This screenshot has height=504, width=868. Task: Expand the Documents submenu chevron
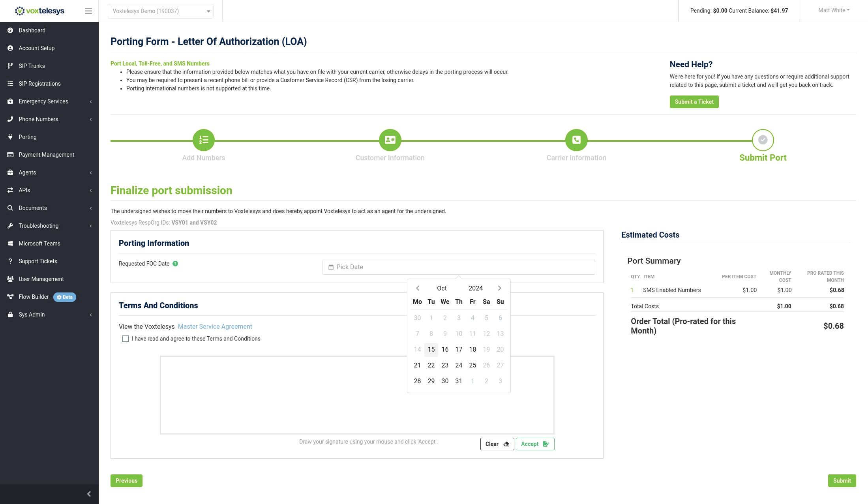91,208
